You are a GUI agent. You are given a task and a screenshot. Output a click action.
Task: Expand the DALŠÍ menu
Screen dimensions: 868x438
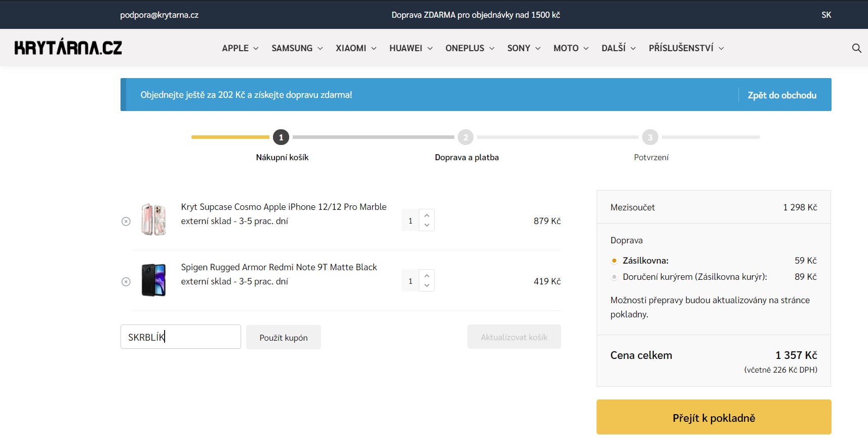619,48
